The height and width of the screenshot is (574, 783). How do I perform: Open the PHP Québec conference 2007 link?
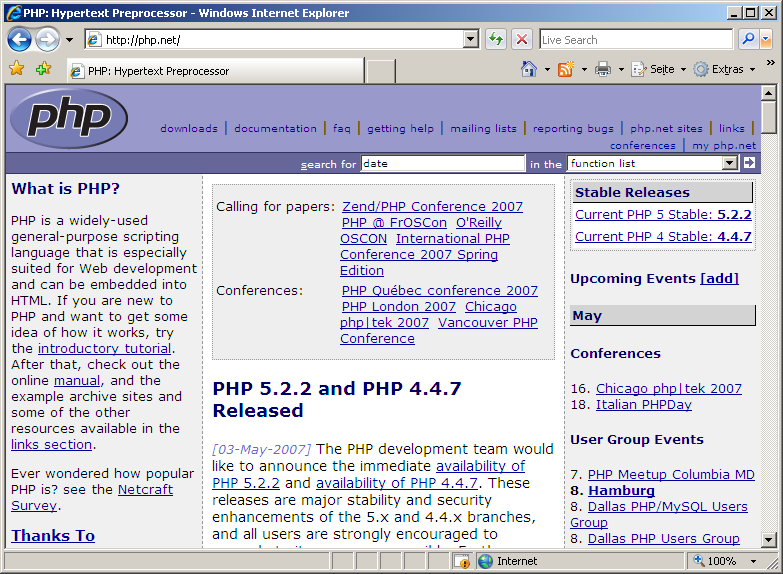coord(439,290)
